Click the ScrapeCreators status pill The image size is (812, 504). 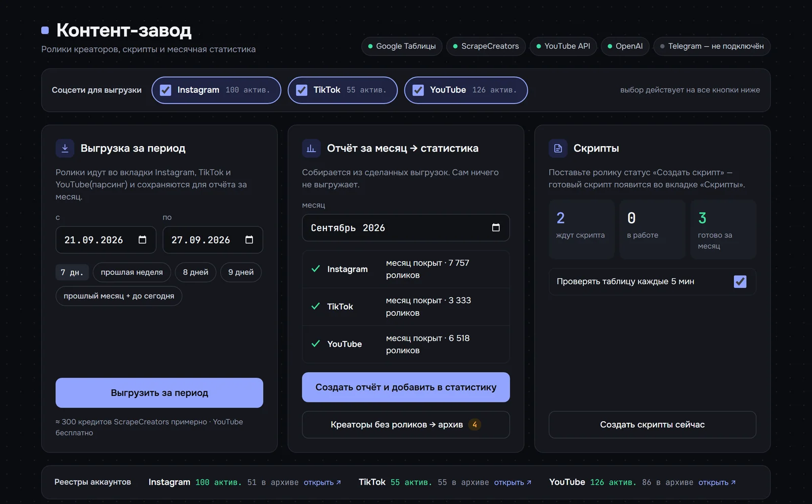[x=486, y=46]
